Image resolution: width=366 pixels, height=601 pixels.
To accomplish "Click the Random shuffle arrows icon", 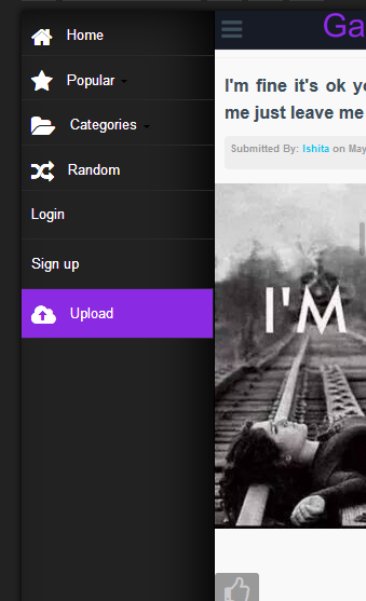I will [43, 171].
